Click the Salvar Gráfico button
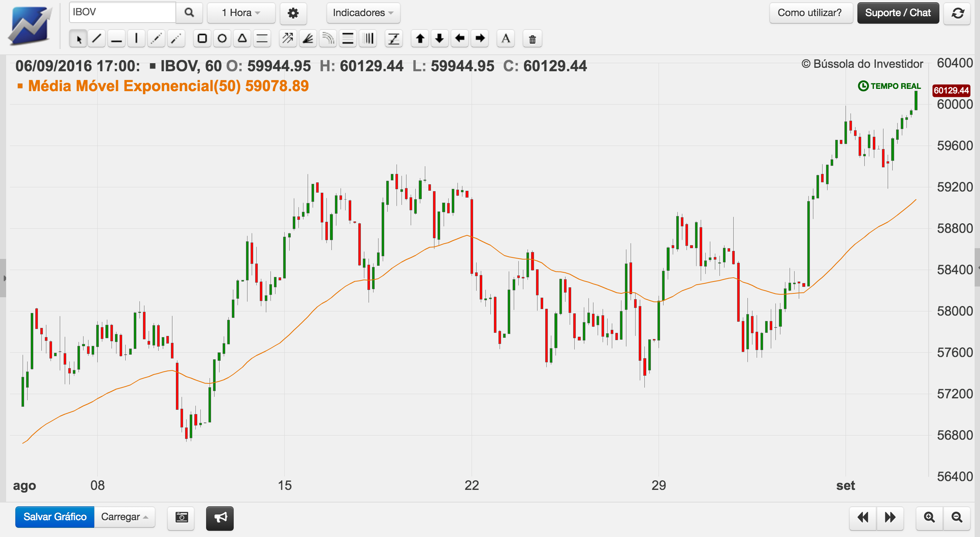Image resolution: width=980 pixels, height=537 pixels. pyautogui.click(x=55, y=517)
